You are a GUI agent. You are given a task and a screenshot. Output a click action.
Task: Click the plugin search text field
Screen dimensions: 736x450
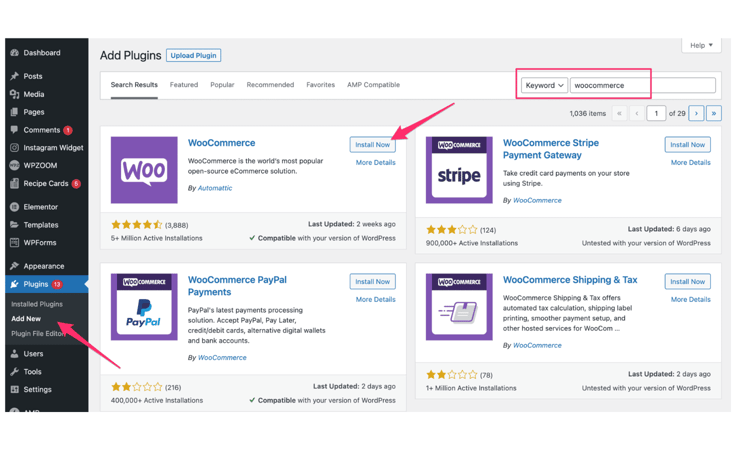click(642, 86)
